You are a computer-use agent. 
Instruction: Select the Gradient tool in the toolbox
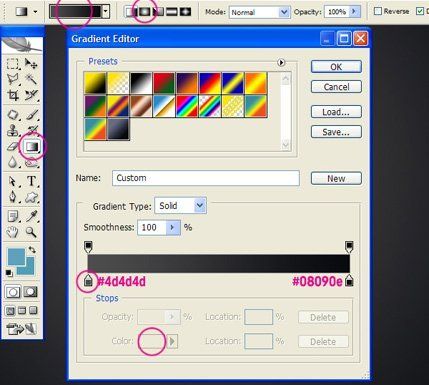(32, 146)
